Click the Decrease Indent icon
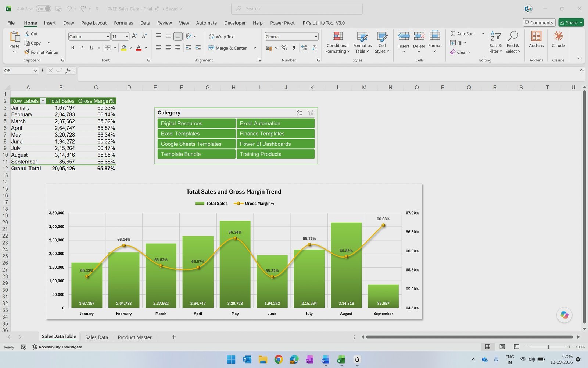Screen dimensions: 588x368 click(x=188, y=48)
